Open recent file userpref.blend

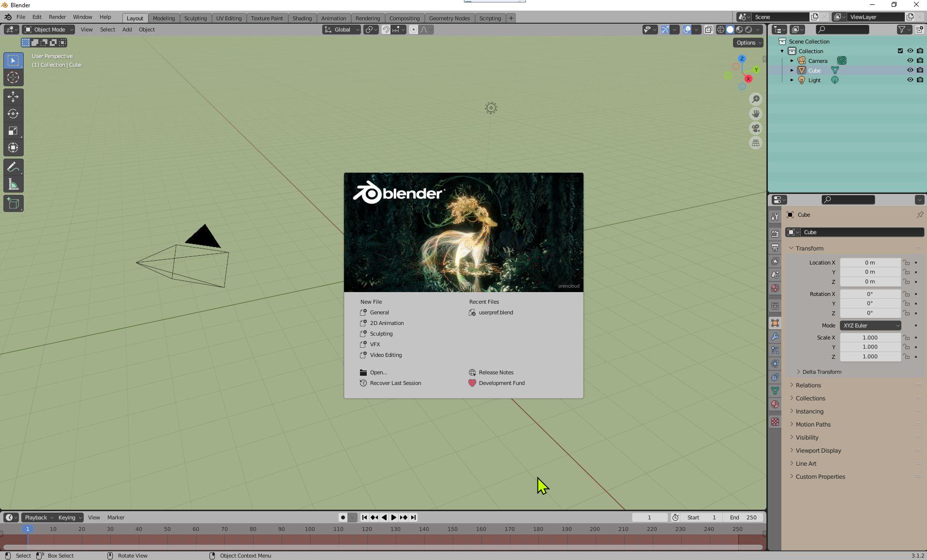(491, 313)
